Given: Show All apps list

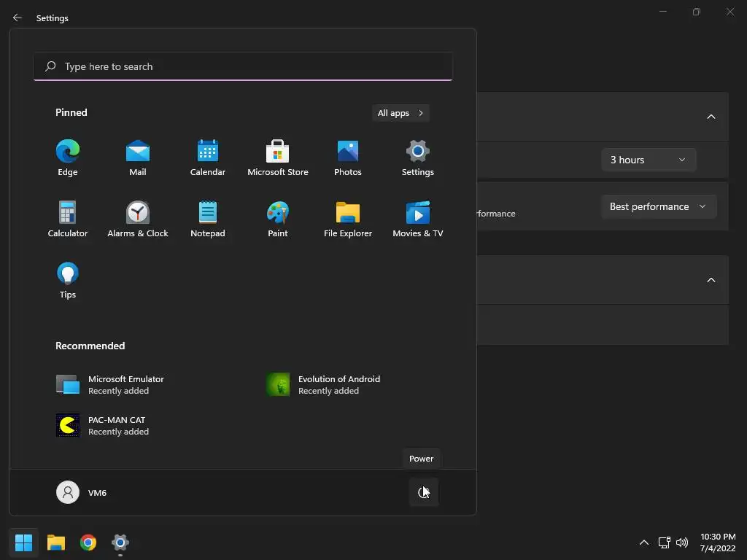Looking at the screenshot, I should [x=400, y=113].
